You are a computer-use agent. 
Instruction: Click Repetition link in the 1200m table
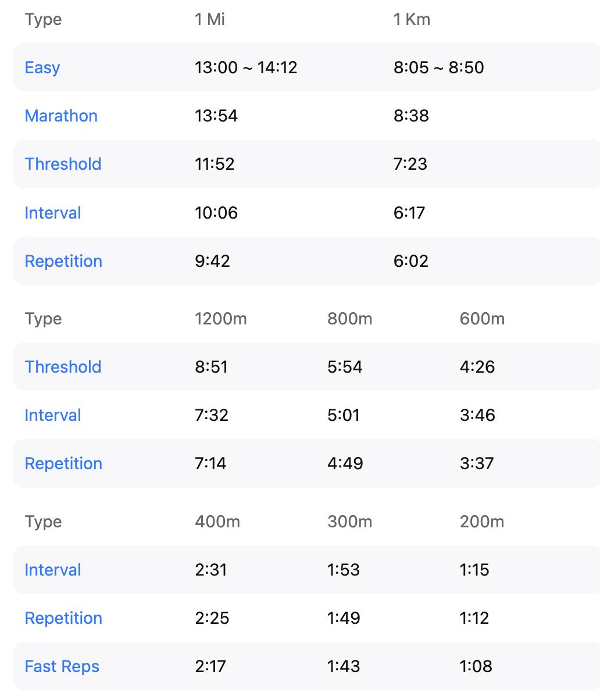63,463
